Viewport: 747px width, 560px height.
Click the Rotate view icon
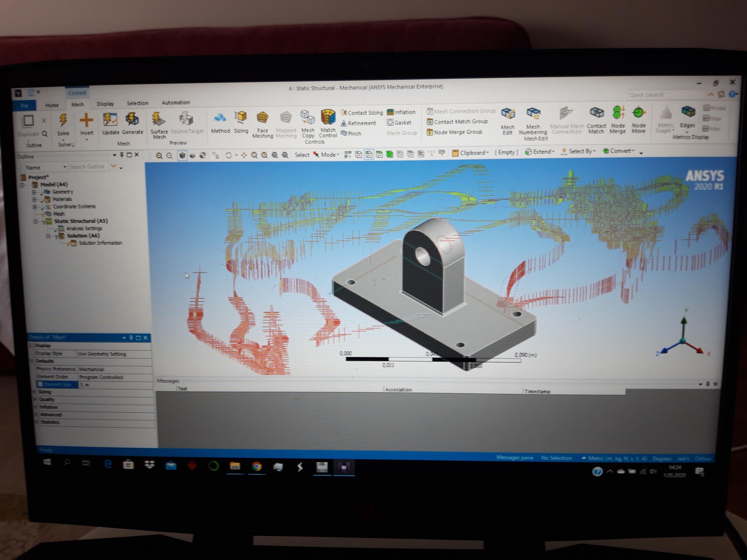pos(229,155)
